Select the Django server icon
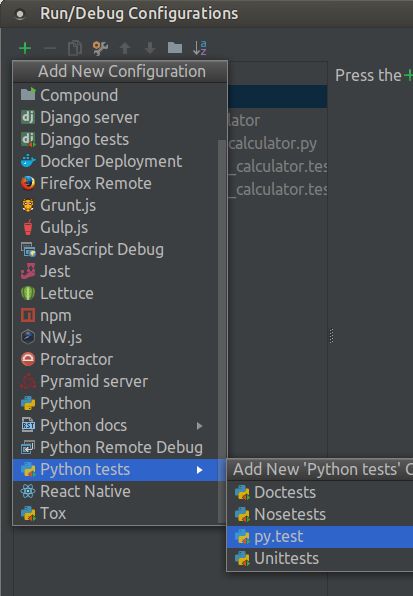The image size is (413, 596). 28,117
